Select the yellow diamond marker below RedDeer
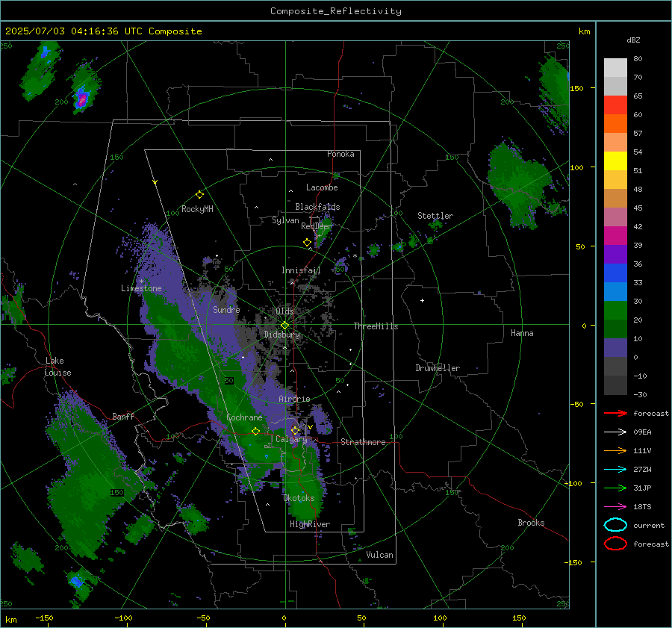Screen dimensions: 672x628 click(x=307, y=243)
